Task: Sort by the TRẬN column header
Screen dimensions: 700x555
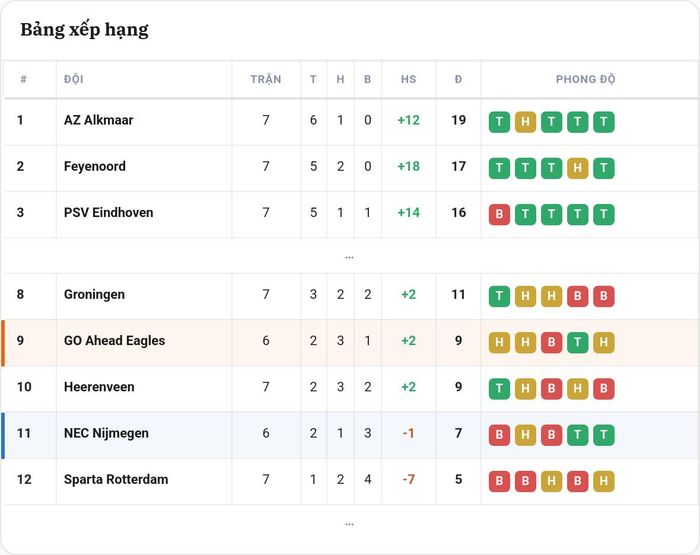Action: 266,79
